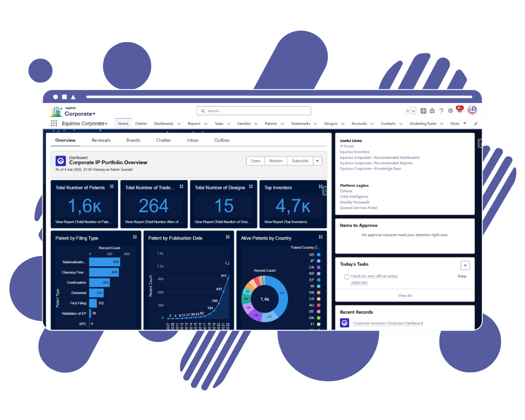Viewport: 525px width, 420px height.
Task: Click View All under Today's Tasks
Action: (405, 296)
